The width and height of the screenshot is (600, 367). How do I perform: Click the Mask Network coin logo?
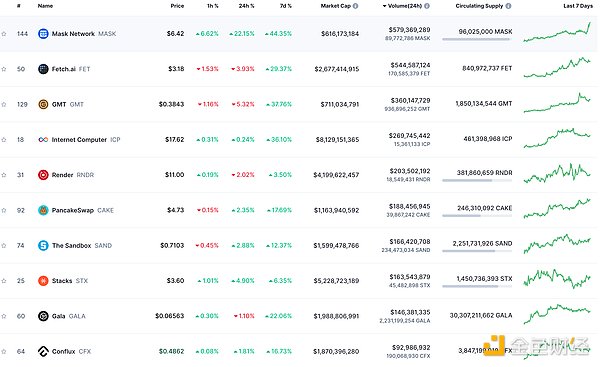[x=43, y=34]
